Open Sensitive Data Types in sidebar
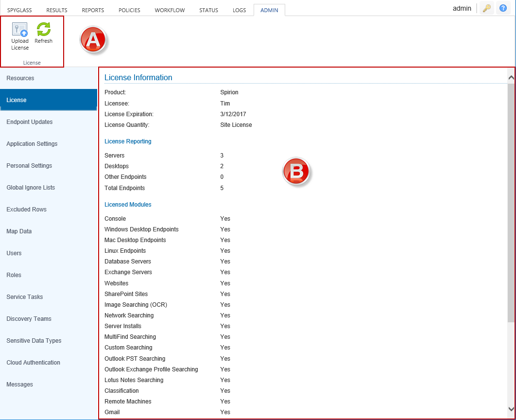 [34, 341]
